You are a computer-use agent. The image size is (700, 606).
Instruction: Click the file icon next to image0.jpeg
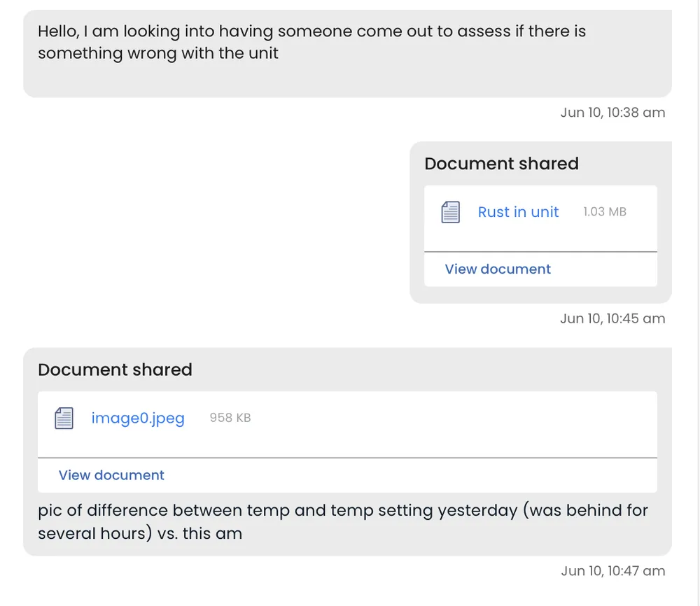[x=64, y=418]
